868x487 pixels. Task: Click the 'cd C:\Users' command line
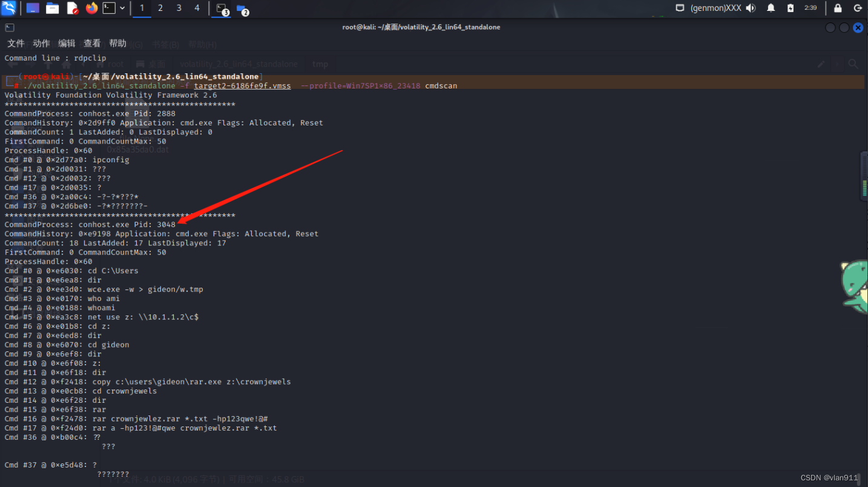point(71,271)
